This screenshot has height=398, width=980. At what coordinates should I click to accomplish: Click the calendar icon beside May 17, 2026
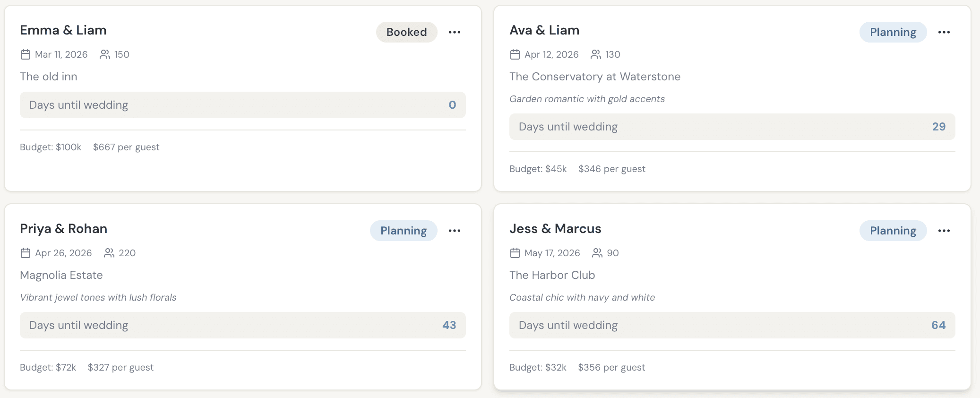point(515,253)
